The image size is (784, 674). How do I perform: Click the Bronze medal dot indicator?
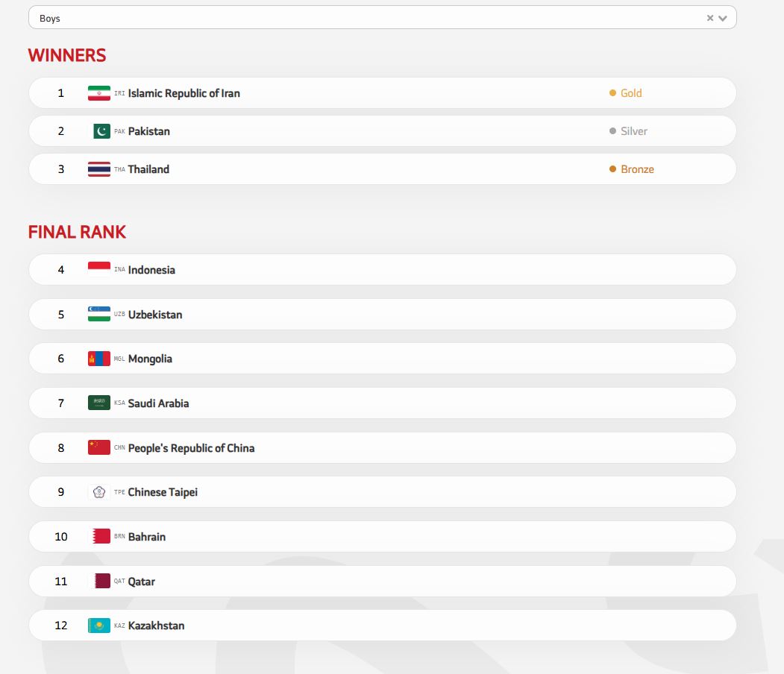pyautogui.click(x=613, y=169)
